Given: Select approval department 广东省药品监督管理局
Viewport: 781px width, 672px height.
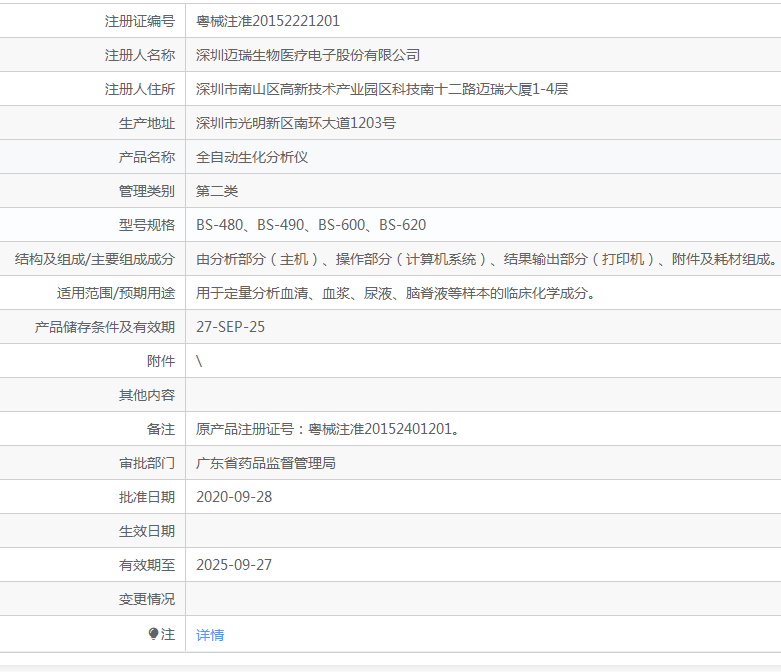Looking at the screenshot, I should 265,463.
